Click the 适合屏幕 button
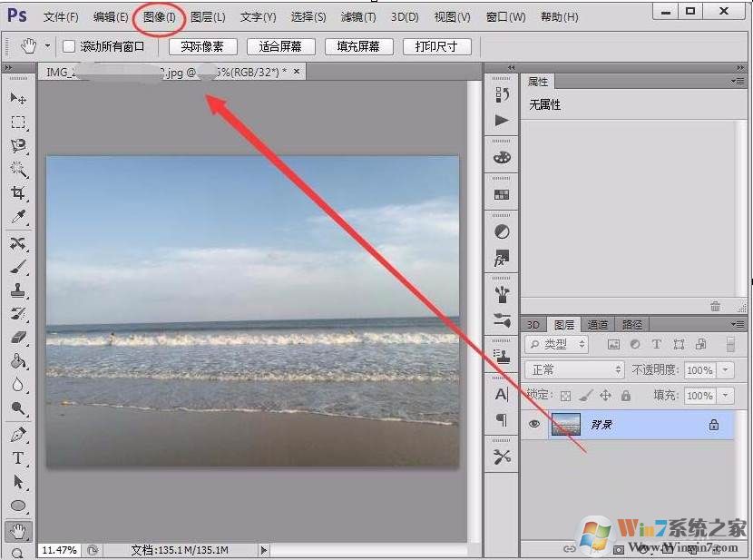The height and width of the screenshot is (560, 753). [280, 46]
